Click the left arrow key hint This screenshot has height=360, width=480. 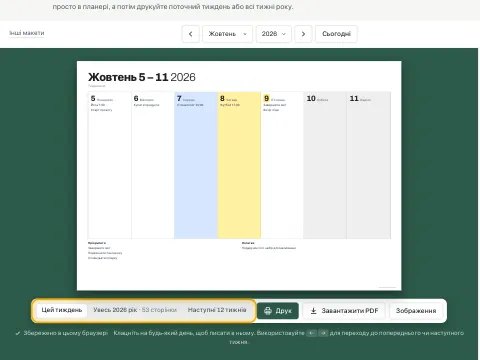311,333
